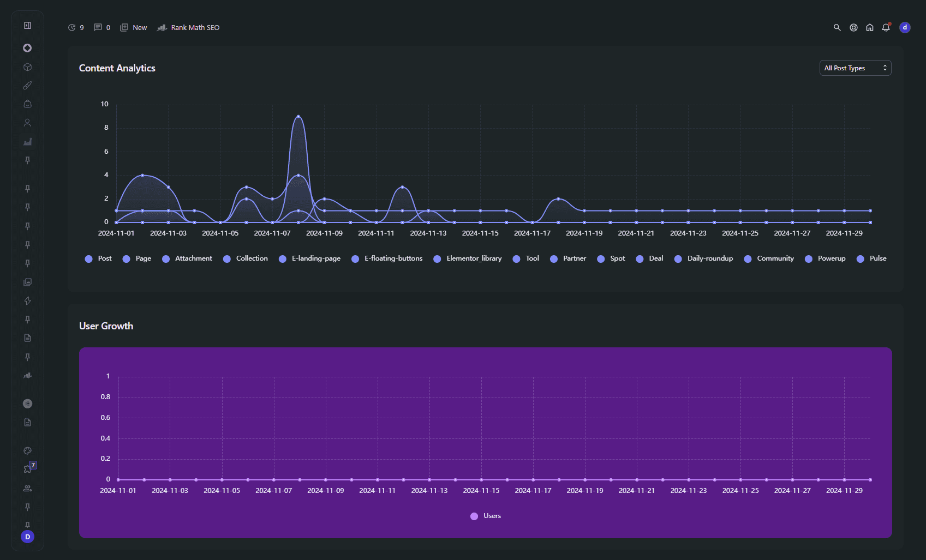926x560 pixels.
Task: Toggle the Spot series in the legend
Action: pos(611,258)
